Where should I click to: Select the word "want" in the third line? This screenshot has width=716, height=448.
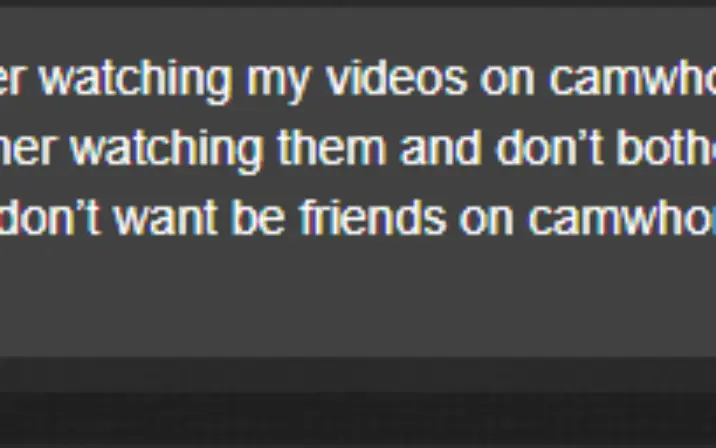click(x=165, y=219)
